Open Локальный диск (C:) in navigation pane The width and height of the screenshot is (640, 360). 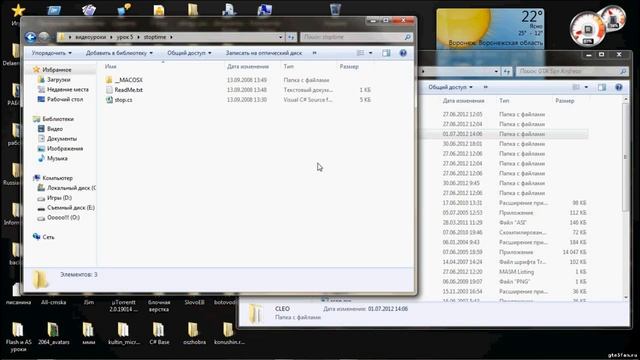71,188
